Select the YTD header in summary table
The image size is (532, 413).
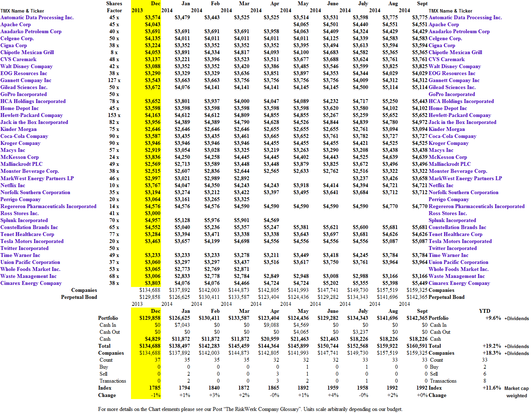coord(484,311)
